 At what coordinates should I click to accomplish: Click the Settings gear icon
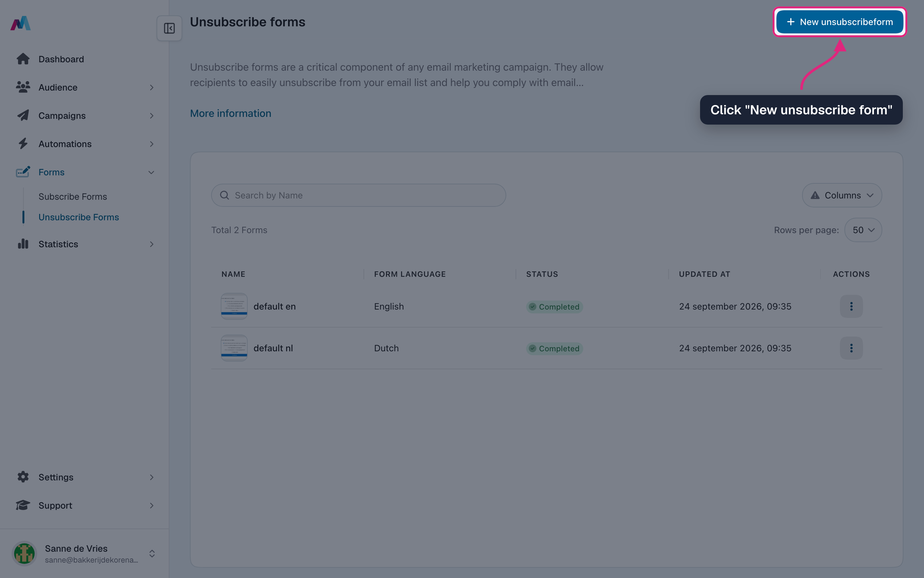tap(23, 477)
